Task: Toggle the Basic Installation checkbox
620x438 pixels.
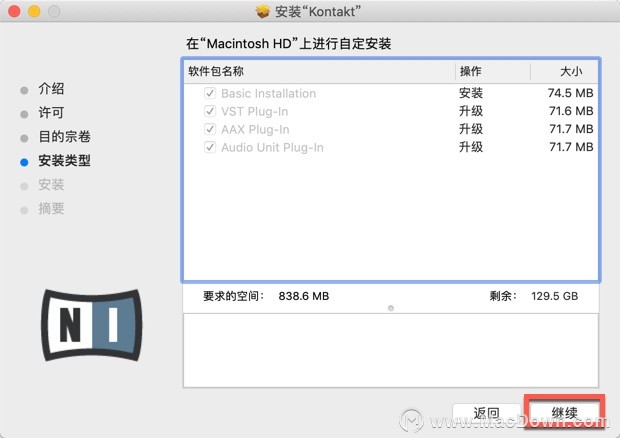Action: click(210, 93)
